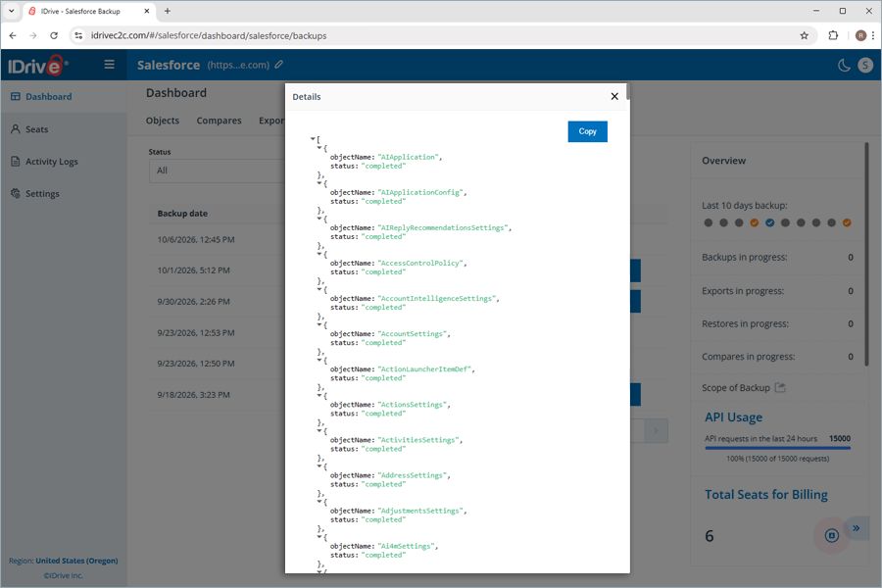This screenshot has height=588, width=882.
Task: Click the Dashboard sidebar icon
Action: [15, 96]
